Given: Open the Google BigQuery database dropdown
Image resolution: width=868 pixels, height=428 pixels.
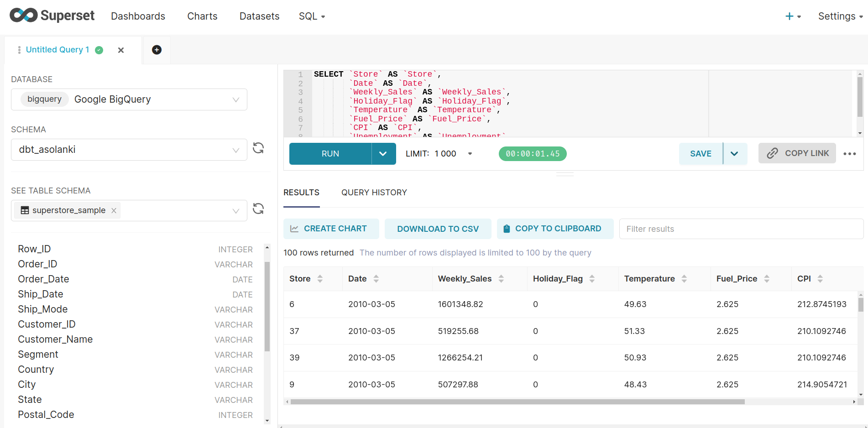Looking at the screenshot, I should (x=129, y=99).
